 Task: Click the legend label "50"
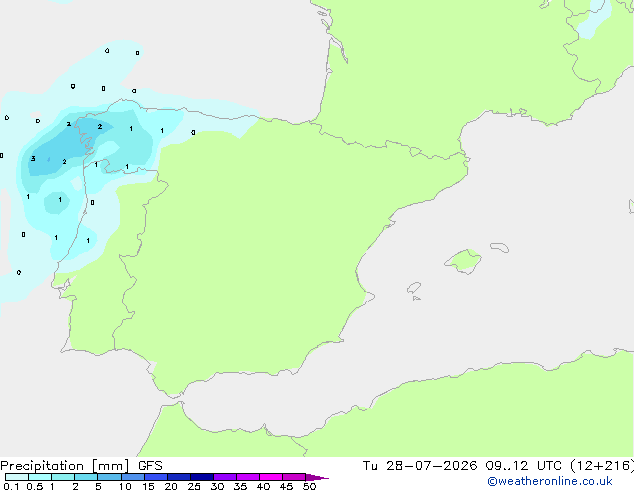(x=309, y=486)
